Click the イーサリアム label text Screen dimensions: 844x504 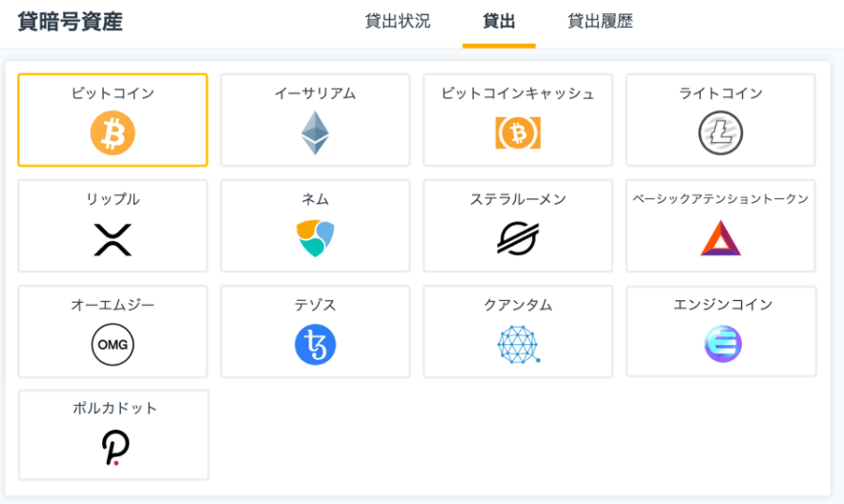[x=315, y=93]
